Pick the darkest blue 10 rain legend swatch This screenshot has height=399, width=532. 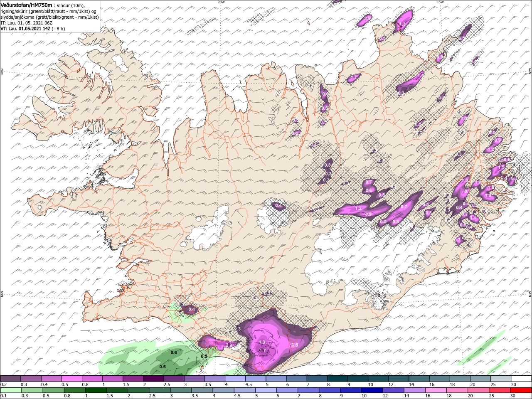pos(372,390)
